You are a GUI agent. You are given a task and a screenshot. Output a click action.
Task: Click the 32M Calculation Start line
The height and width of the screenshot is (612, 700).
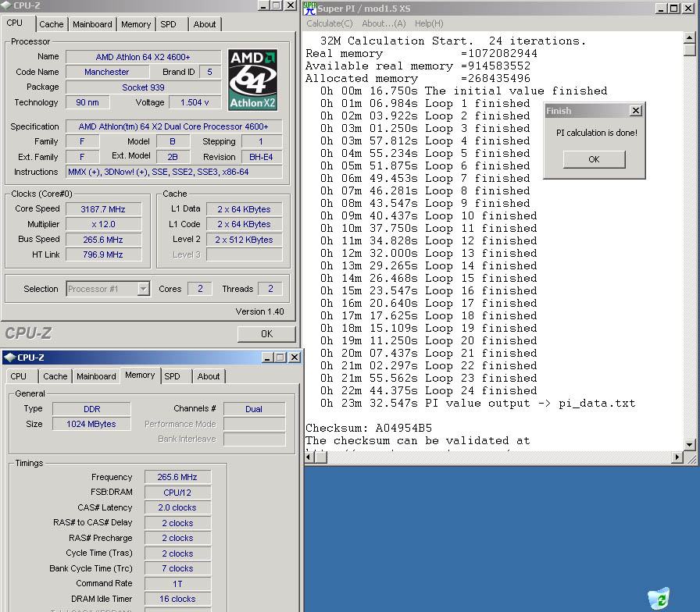452,41
